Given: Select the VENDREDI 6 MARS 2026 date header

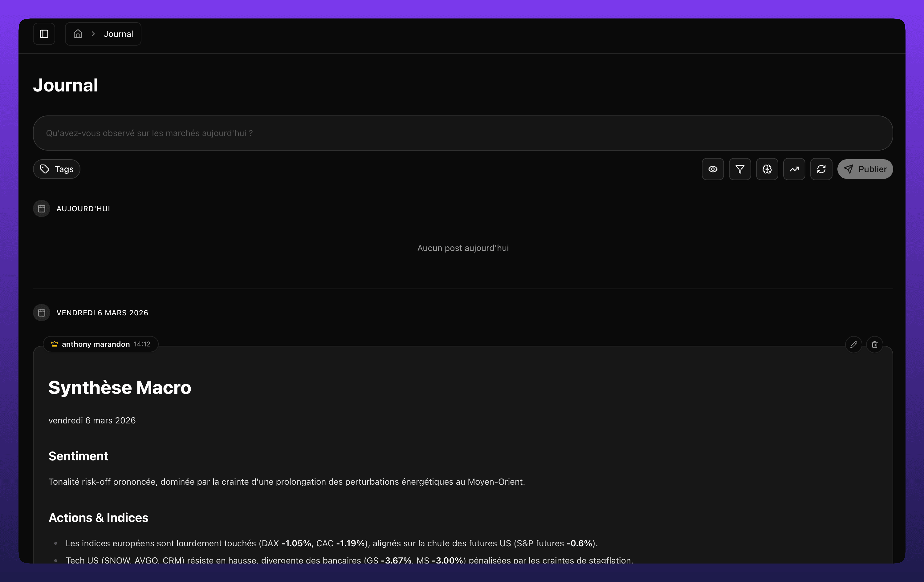Looking at the screenshot, I should pyautogui.click(x=102, y=313).
